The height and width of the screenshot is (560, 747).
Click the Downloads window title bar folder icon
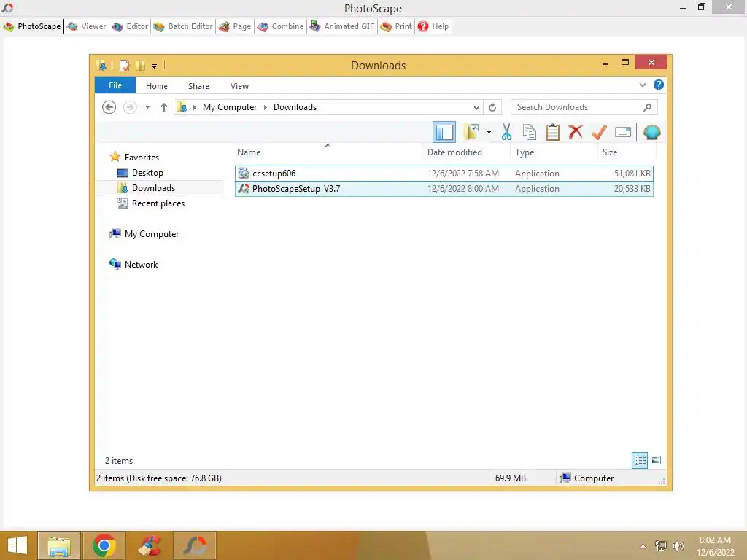(101, 65)
